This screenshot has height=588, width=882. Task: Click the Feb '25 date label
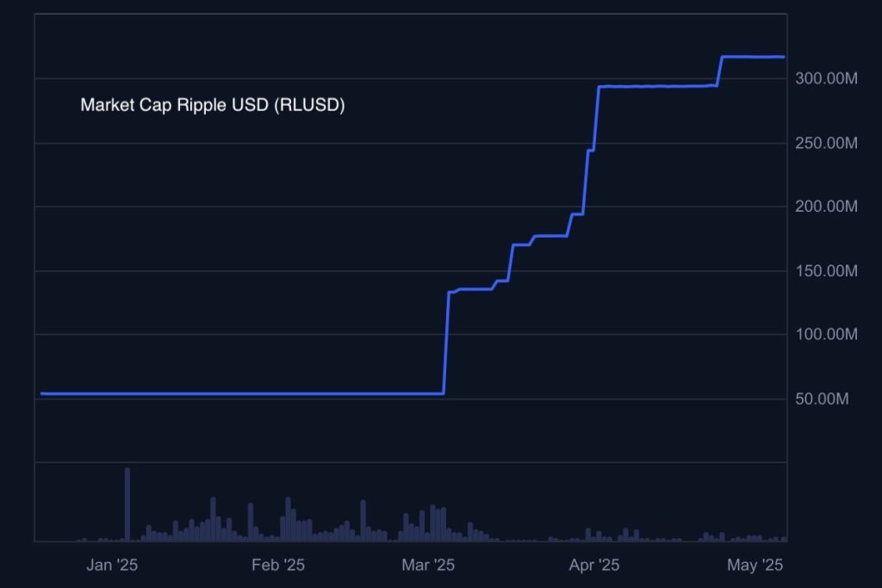pos(278,565)
